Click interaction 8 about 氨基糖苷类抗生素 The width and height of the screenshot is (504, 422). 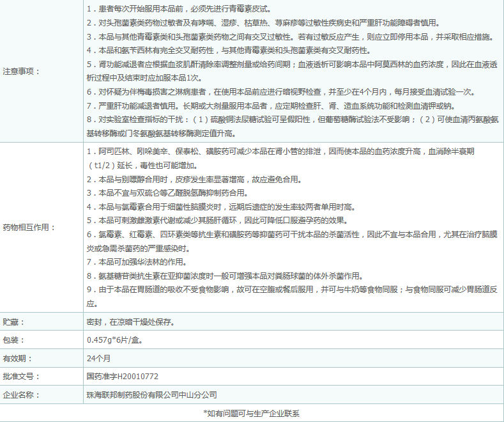coord(225,276)
